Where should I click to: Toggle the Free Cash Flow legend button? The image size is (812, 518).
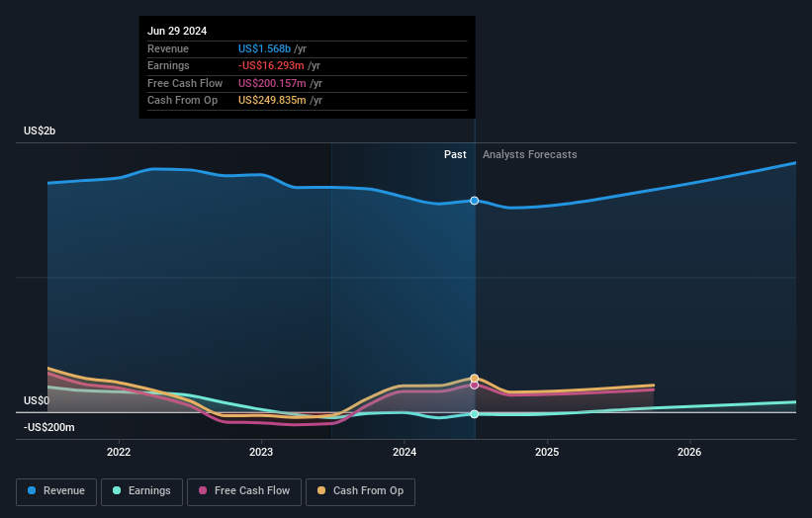244,491
